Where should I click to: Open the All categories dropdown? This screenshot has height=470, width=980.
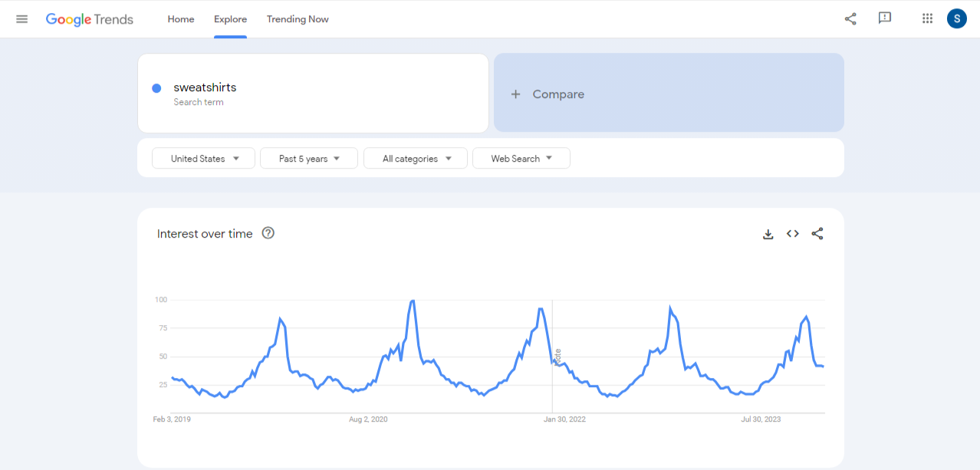click(x=415, y=158)
